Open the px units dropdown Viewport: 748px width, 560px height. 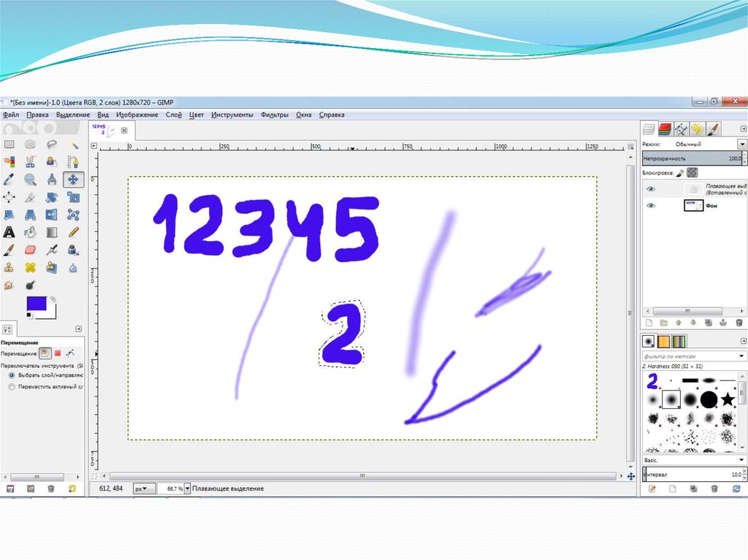click(x=144, y=489)
